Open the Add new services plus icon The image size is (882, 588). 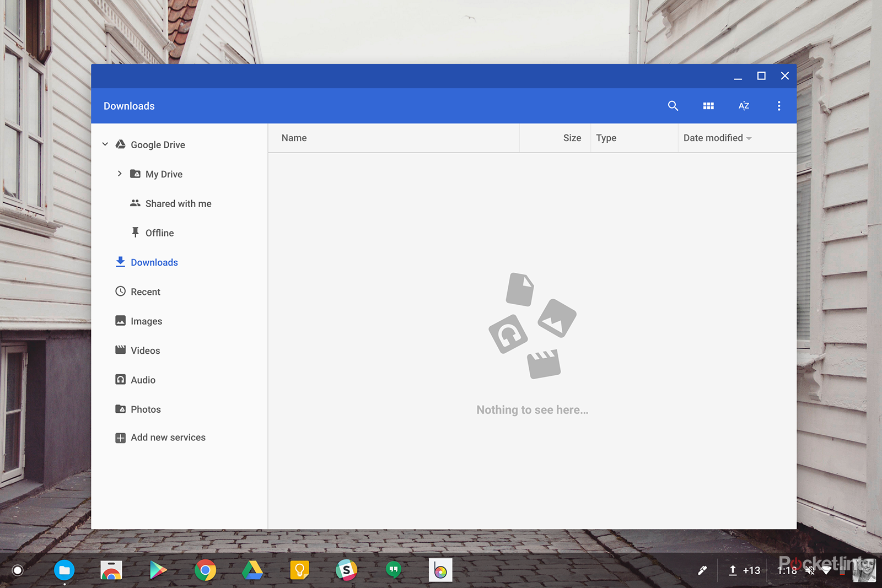pyautogui.click(x=120, y=437)
